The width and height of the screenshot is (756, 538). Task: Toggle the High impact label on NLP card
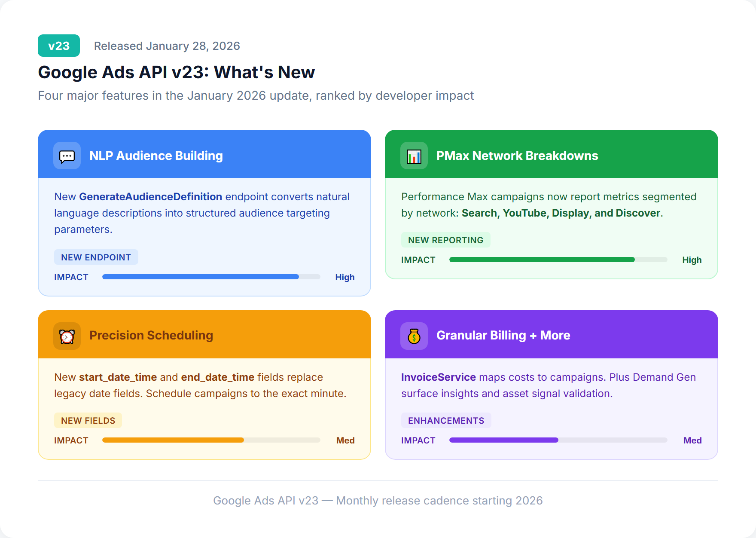[x=345, y=277]
